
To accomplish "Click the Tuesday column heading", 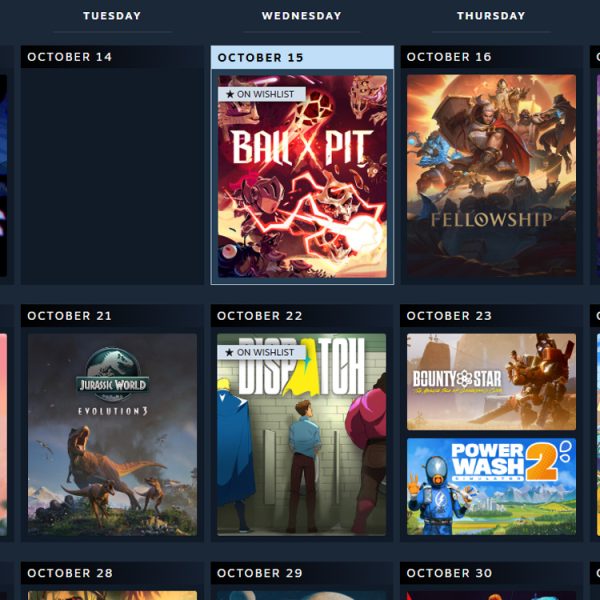I will pyautogui.click(x=112, y=16).
